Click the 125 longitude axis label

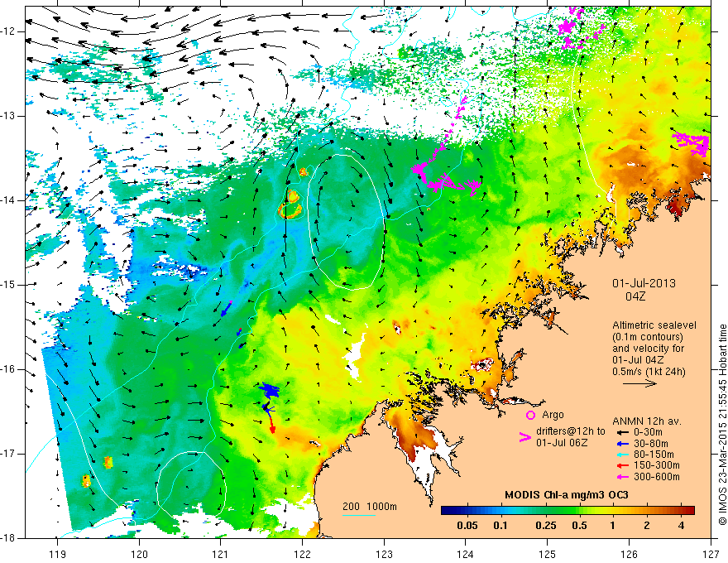click(x=548, y=554)
